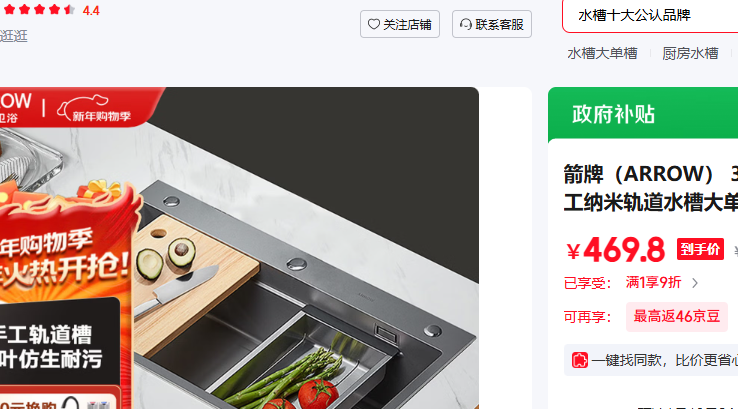Open the 政府补贴 green banner
Viewport: 738px width, 409px height.
pos(643,113)
